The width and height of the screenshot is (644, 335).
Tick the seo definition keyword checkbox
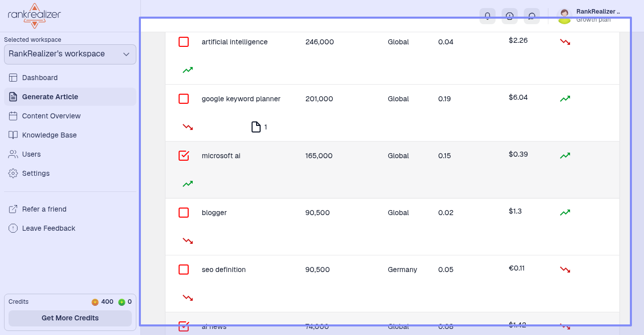(x=184, y=270)
